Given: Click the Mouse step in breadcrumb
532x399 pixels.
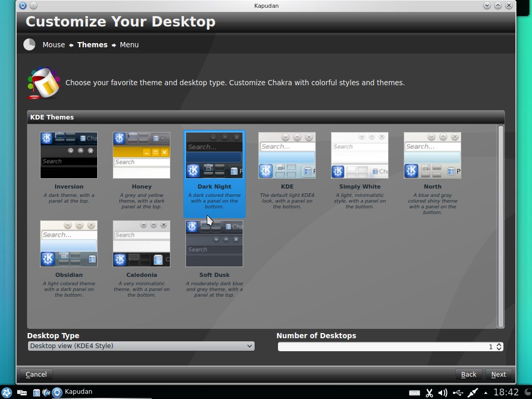Looking at the screenshot, I should [x=54, y=45].
